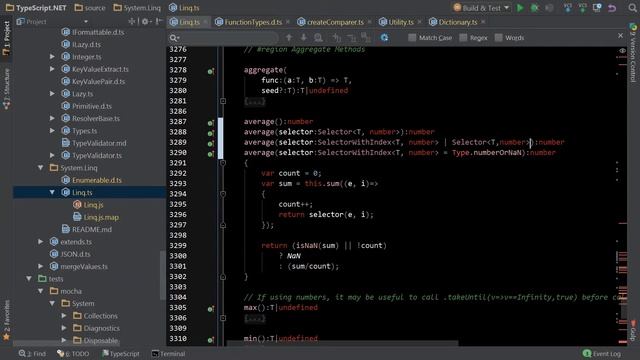Open the TypeScript tool window

[120, 353]
